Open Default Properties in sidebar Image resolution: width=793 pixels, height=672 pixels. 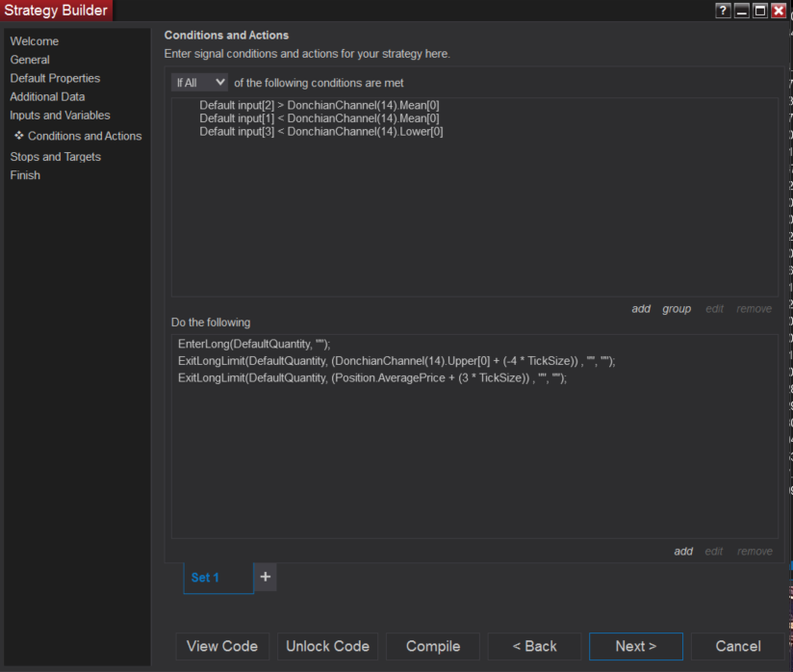pyautogui.click(x=55, y=78)
